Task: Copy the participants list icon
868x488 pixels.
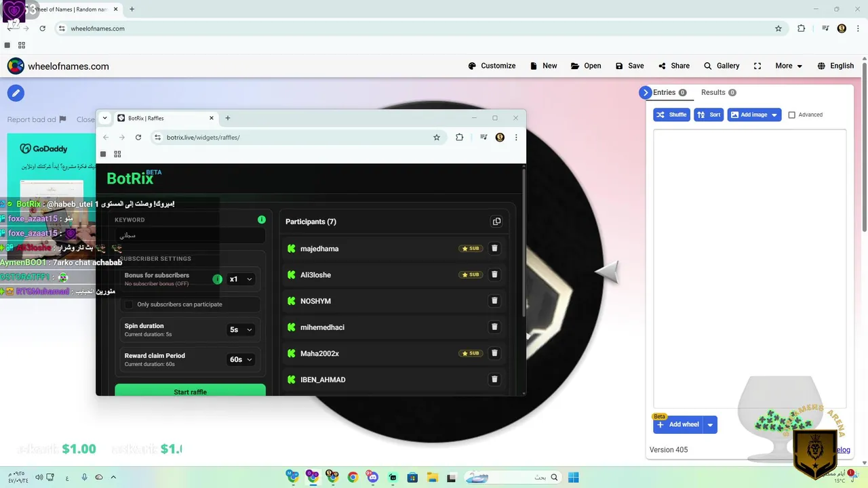Action: [x=496, y=222]
